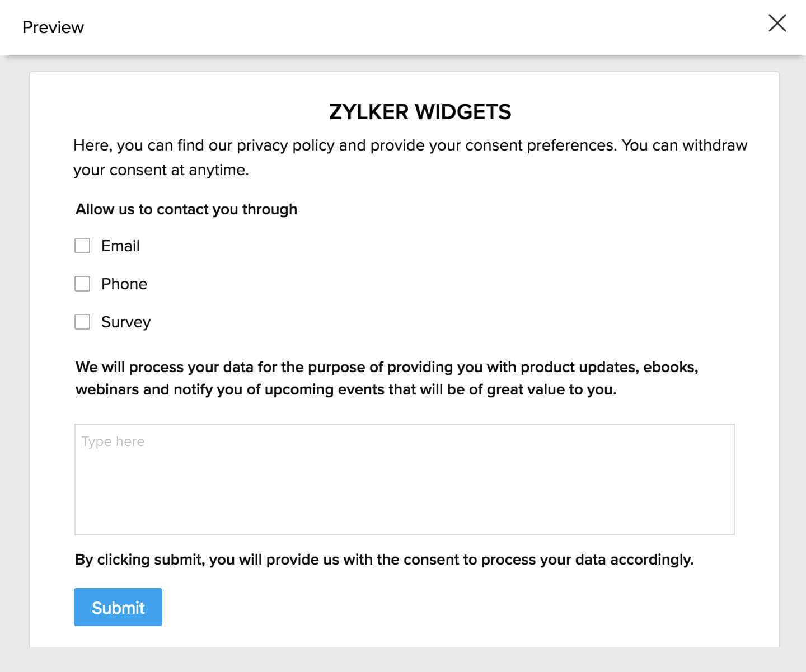806x672 pixels.
Task: Enable the Phone contact checkbox
Action: (82, 284)
